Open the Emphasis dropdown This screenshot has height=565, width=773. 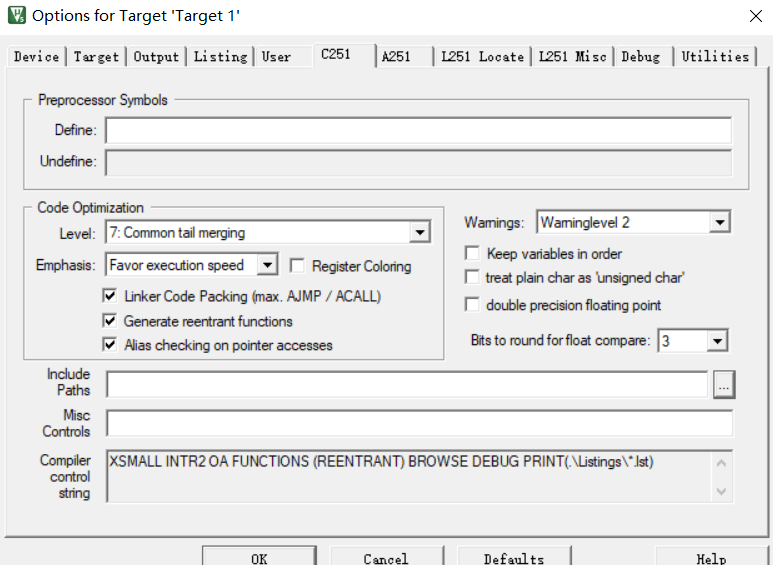pyautogui.click(x=267, y=265)
